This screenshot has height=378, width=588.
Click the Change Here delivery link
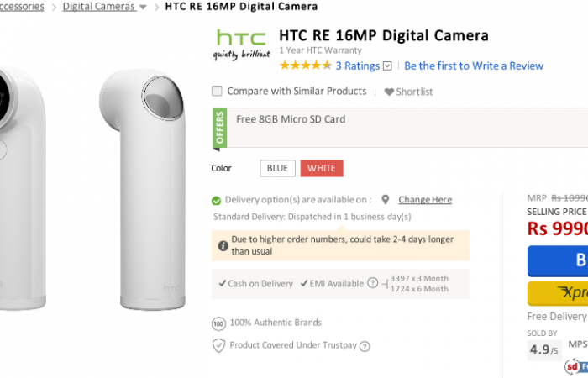pyautogui.click(x=425, y=200)
